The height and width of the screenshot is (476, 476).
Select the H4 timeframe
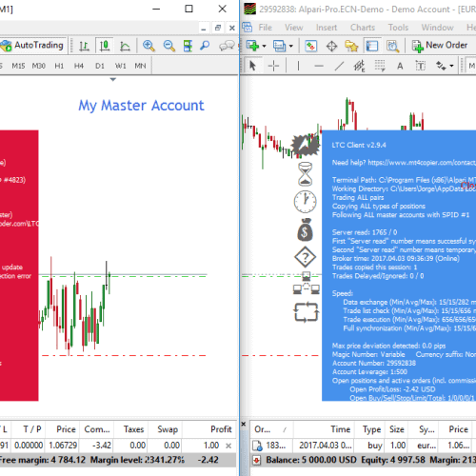79,66
